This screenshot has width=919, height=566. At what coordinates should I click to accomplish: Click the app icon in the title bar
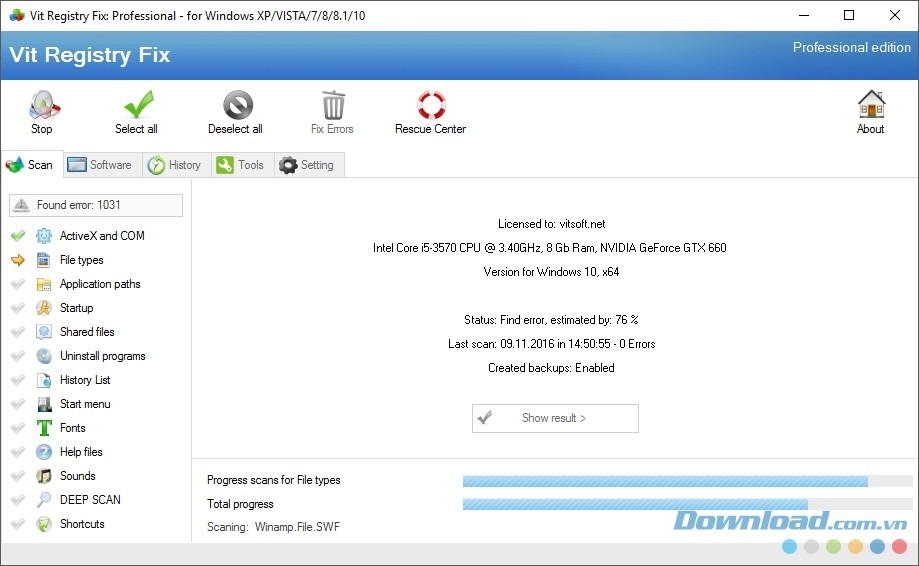[16, 15]
